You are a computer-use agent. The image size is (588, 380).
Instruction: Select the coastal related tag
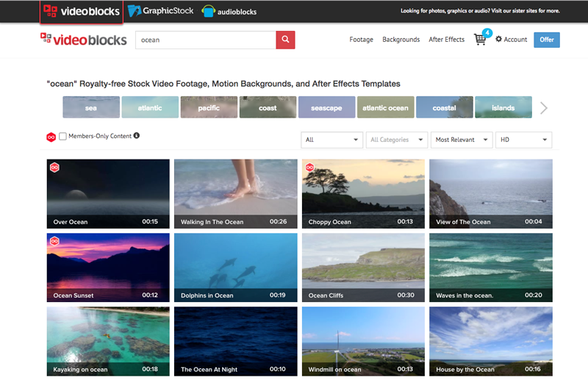445,107
